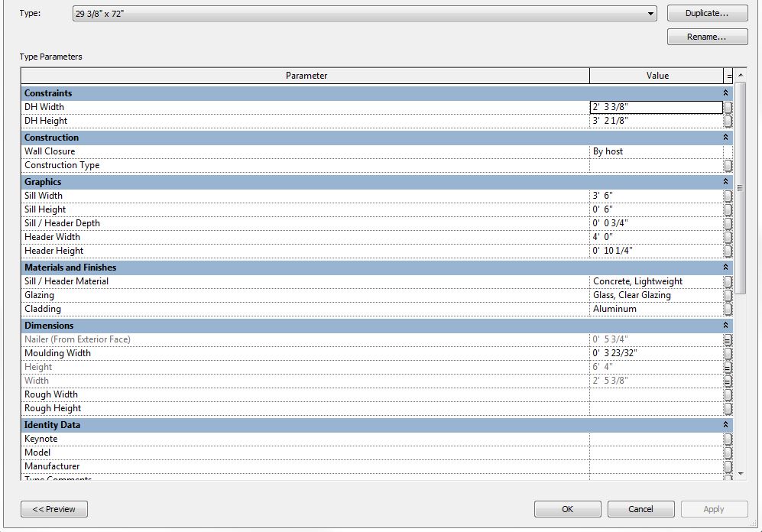Click the small button beside Glazing material
Screen dimensions: 762x532
pos(728,295)
